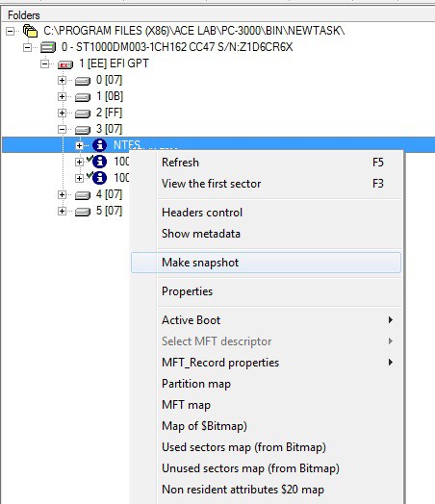Click the drive icon for partition 0 [07]
Viewport: 435px width, 504px height.
click(83, 81)
